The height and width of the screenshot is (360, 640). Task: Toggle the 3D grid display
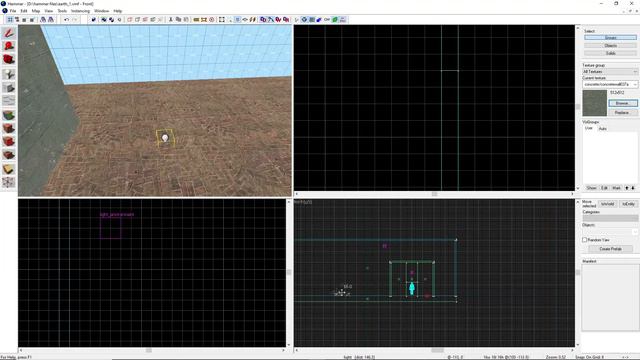tap(17, 20)
